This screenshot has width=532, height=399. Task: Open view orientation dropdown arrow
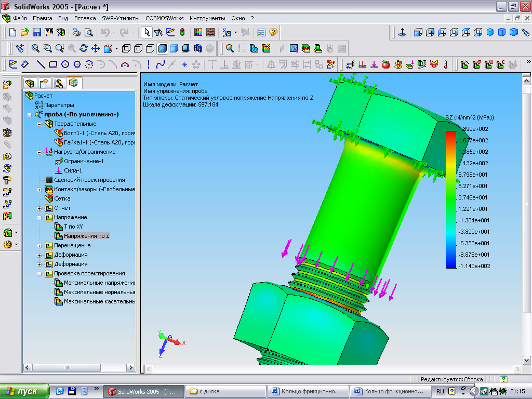116,48
